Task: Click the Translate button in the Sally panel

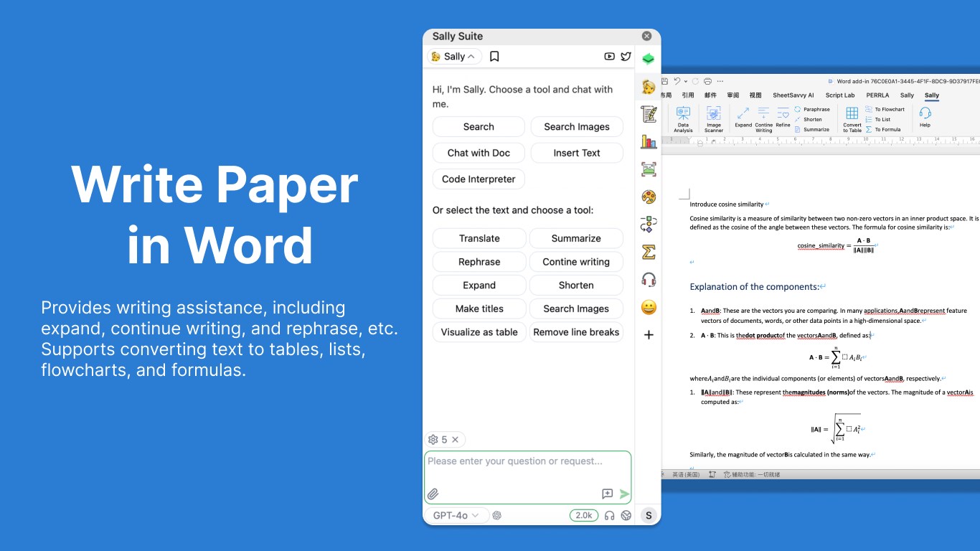Action: click(x=479, y=238)
